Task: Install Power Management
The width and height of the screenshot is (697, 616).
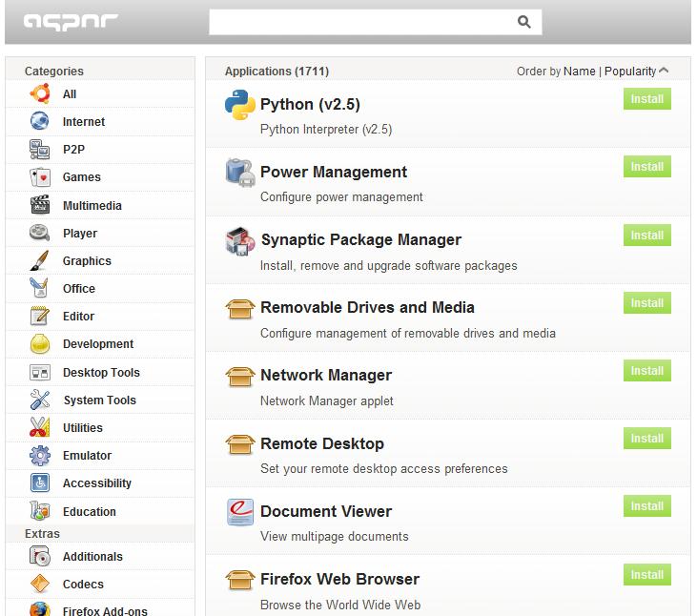Action: pos(646,167)
